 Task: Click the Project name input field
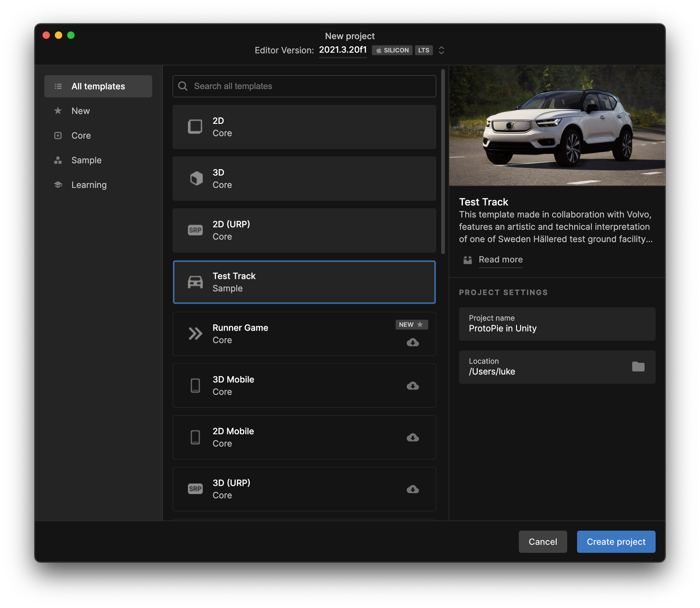(557, 324)
